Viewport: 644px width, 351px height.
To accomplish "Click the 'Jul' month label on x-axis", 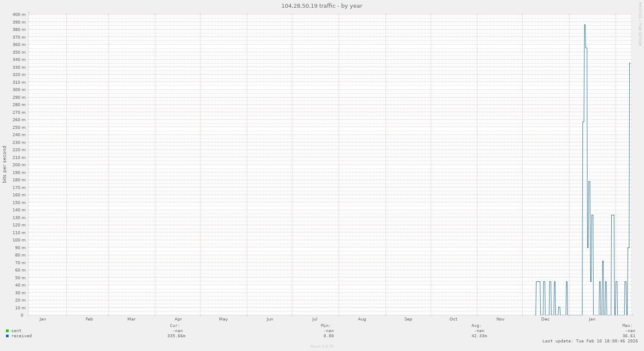I will pyautogui.click(x=315, y=319).
